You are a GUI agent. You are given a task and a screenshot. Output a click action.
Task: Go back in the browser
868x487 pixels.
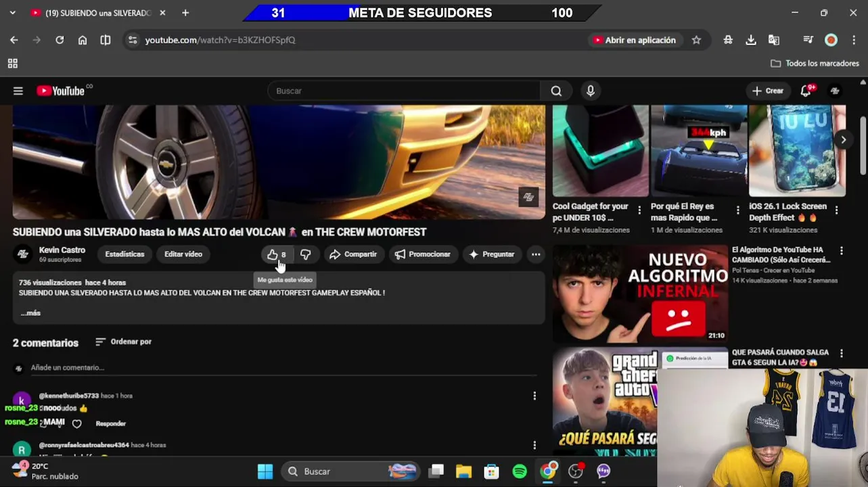[14, 40]
